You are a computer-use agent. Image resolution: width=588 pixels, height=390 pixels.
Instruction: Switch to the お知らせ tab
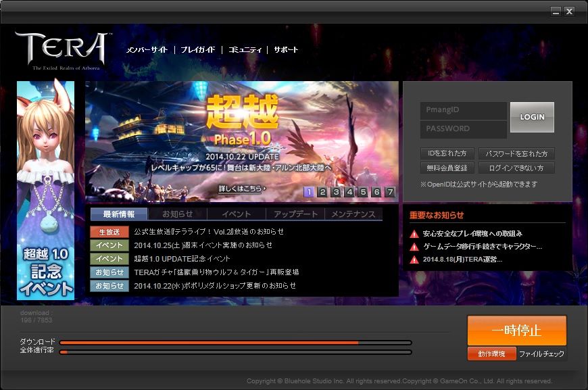pyautogui.click(x=178, y=214)
